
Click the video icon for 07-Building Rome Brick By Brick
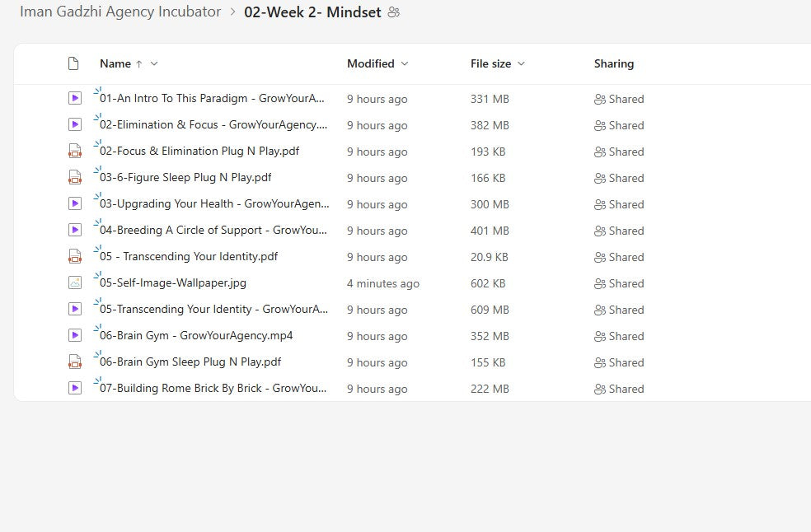click(75, 388)
